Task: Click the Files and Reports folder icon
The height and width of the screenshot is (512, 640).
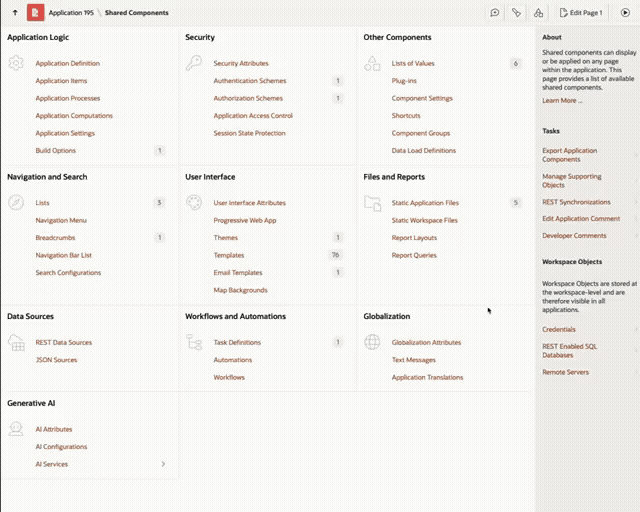Action: coord(372,203)
